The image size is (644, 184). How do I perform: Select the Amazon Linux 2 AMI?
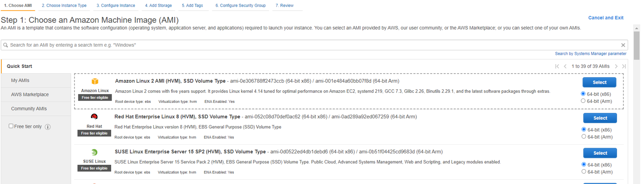tap(599, 82)
